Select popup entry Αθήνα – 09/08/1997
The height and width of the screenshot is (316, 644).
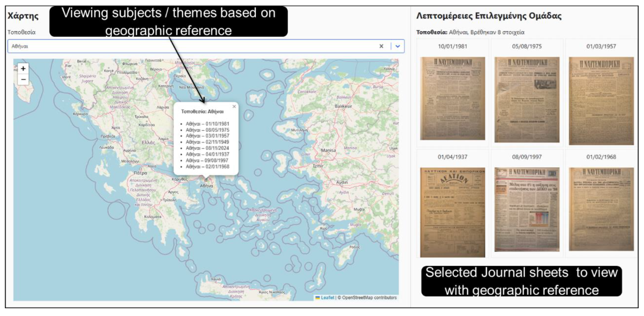(207, 160)
